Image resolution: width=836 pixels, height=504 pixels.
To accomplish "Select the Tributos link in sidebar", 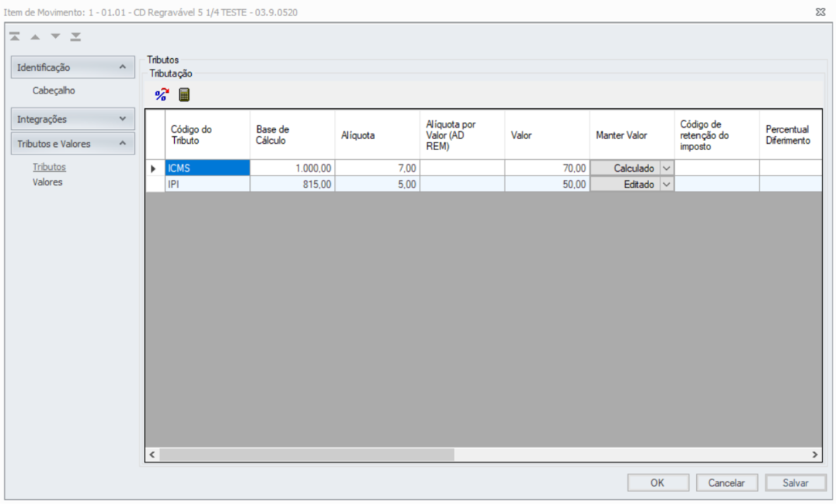I will [49, 167].
